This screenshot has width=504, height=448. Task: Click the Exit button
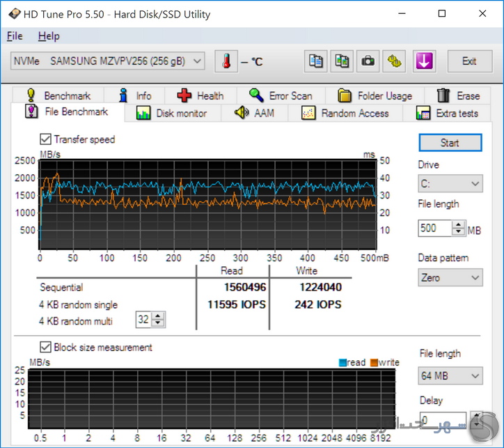(470, 61)
